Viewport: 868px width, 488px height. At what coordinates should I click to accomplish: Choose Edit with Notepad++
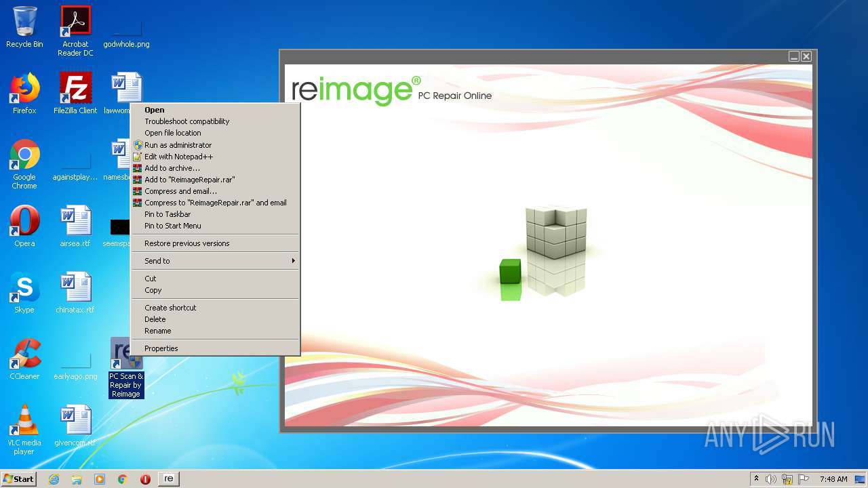click(x=215, y=157)
